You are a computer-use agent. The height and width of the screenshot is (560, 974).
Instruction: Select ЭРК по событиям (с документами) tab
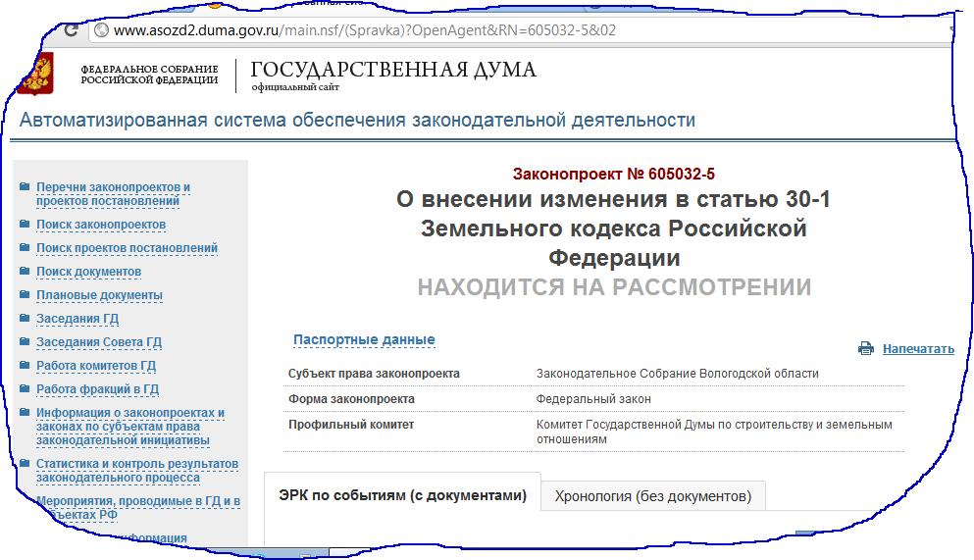click(402, 496)
